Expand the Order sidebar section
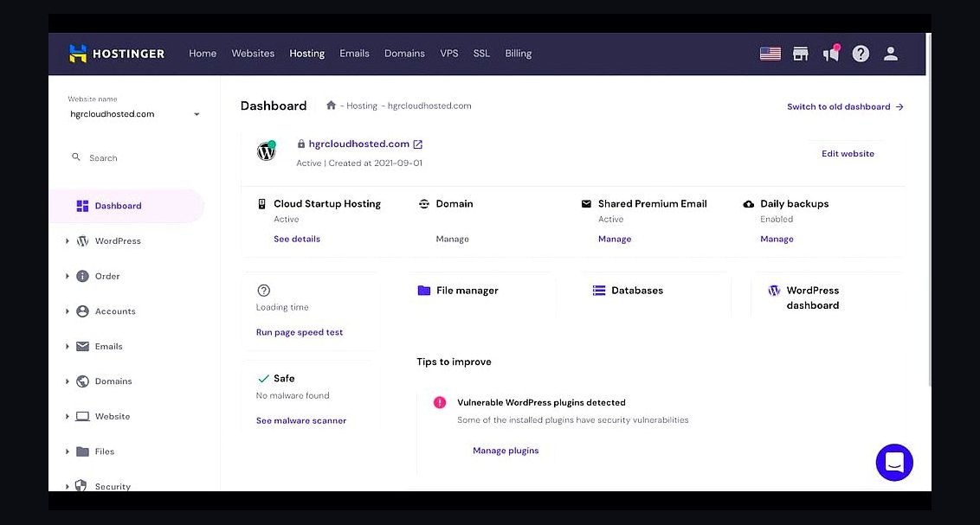980x525 pixels. 68,276
